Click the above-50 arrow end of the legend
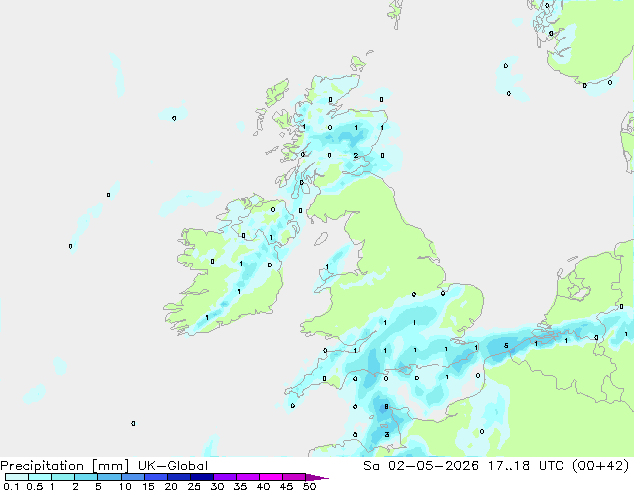The width and height of the screenshot is (634, 490). point(317,477)
